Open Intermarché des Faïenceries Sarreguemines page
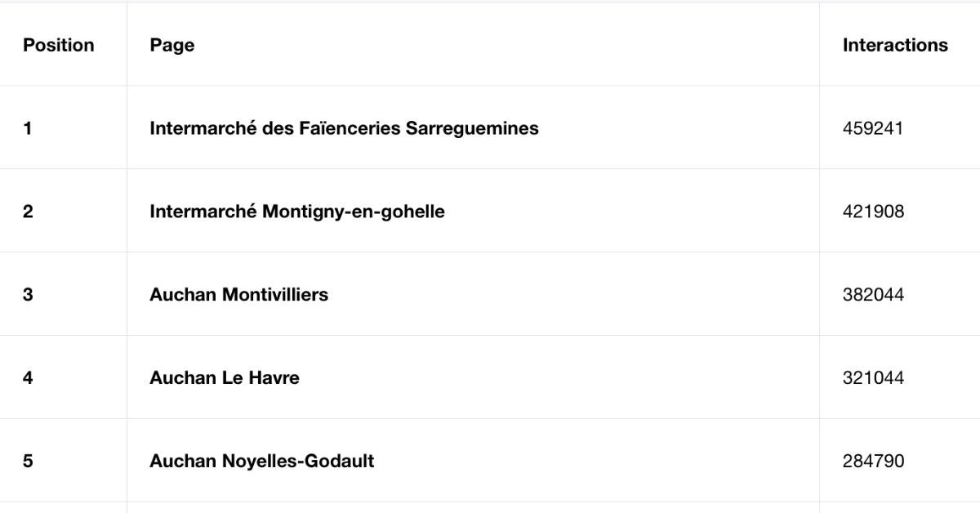This screenshot has height=513, width=980. pyautogui.click(x=344, y=128)
